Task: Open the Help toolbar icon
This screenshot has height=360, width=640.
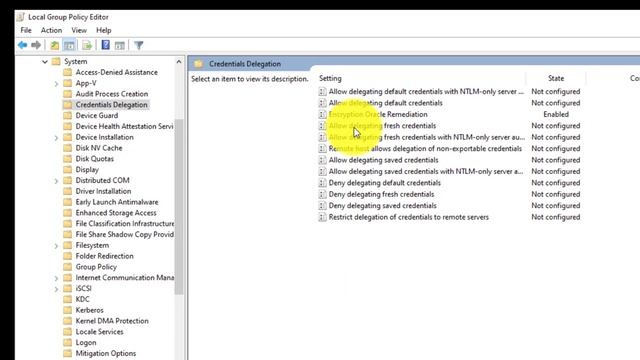Action: [x=105, y=45]
